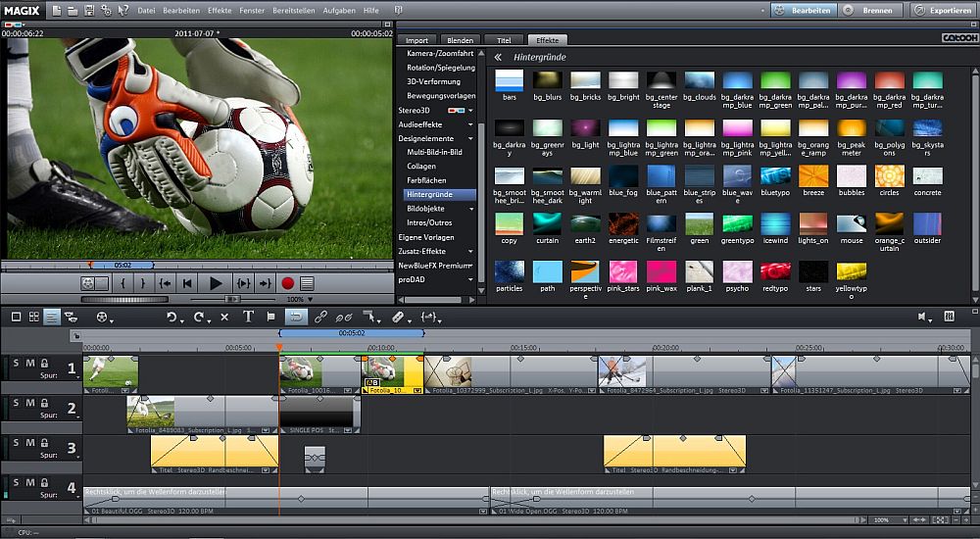Click the Brennen button
The height and width of the screenshot is (539, 980).
[x=870, y=10]
